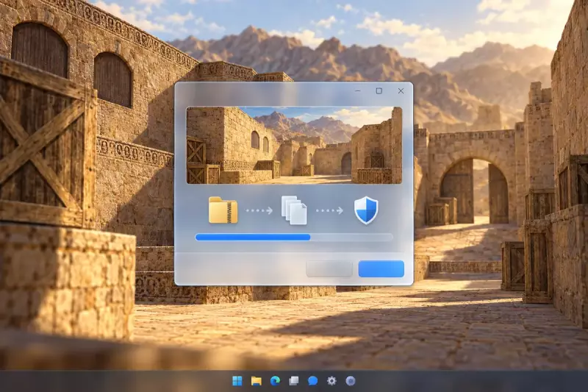588x392 pixels.
Task: Click the desert map preview image
Action: [294, 146]
